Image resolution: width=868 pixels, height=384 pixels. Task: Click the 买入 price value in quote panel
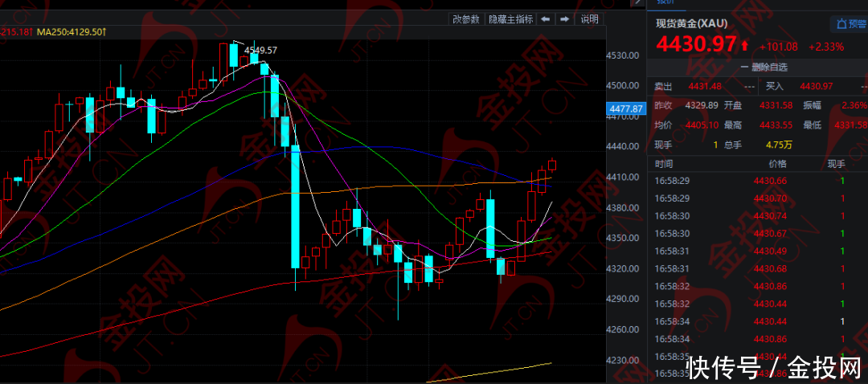[x=816, y=87]
